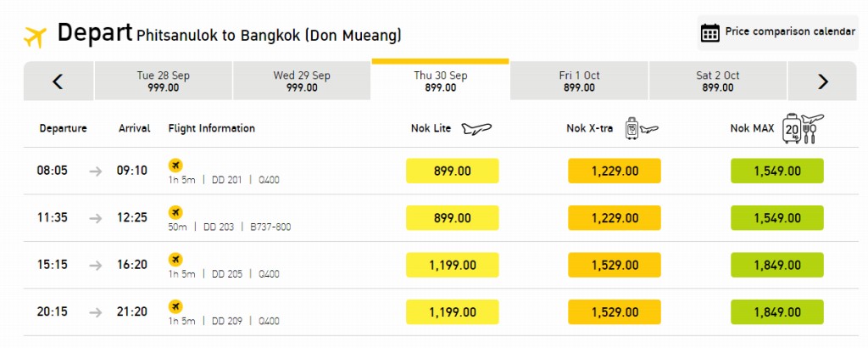Click the yellow airplane Depart icon
This screenshot has width=868, height=348.
point(35,37)
